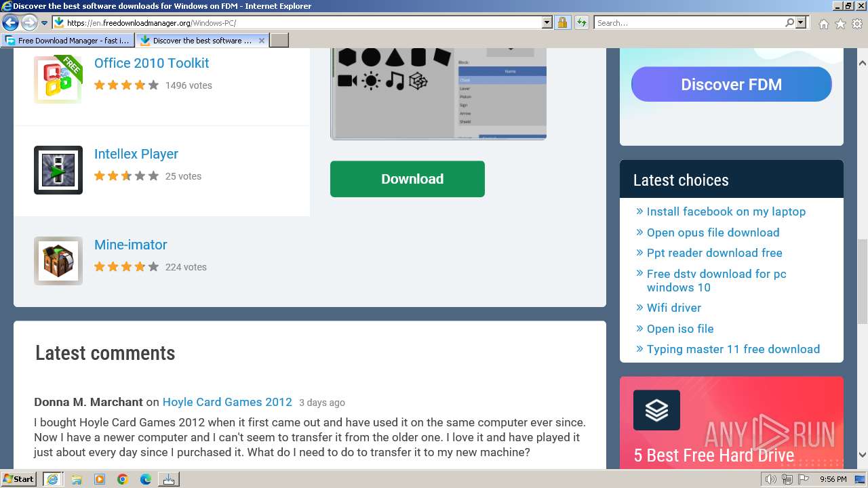868x488 pixels.
Task: Open Ppt reader download free link
Action: coord(714,253)
